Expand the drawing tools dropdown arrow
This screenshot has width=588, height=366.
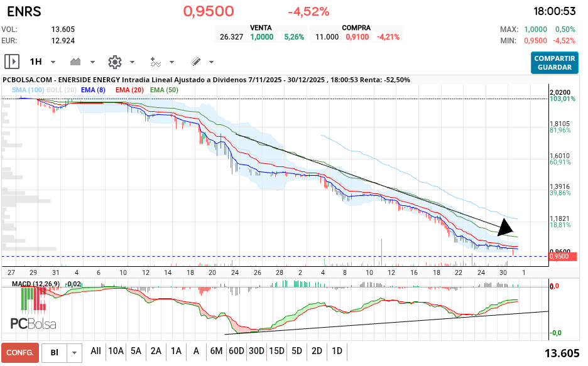[x=212, y=62]
